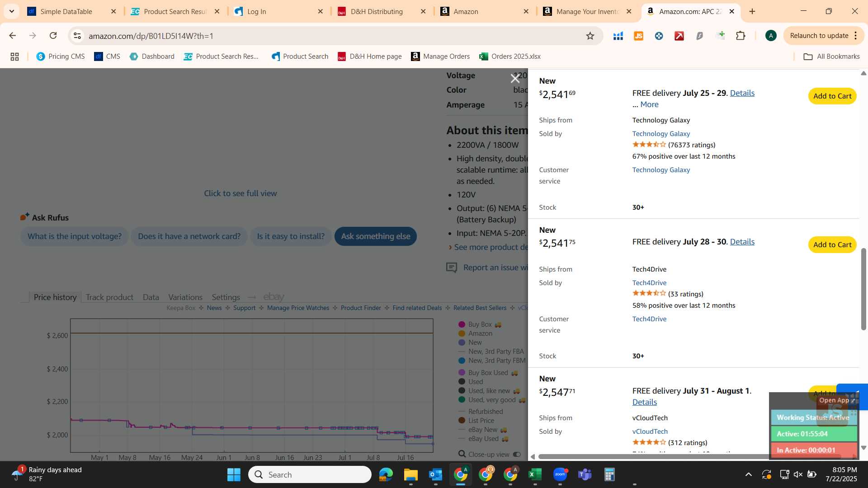
Task: Toggle Used legend entry
Action: tap(471, 382)
